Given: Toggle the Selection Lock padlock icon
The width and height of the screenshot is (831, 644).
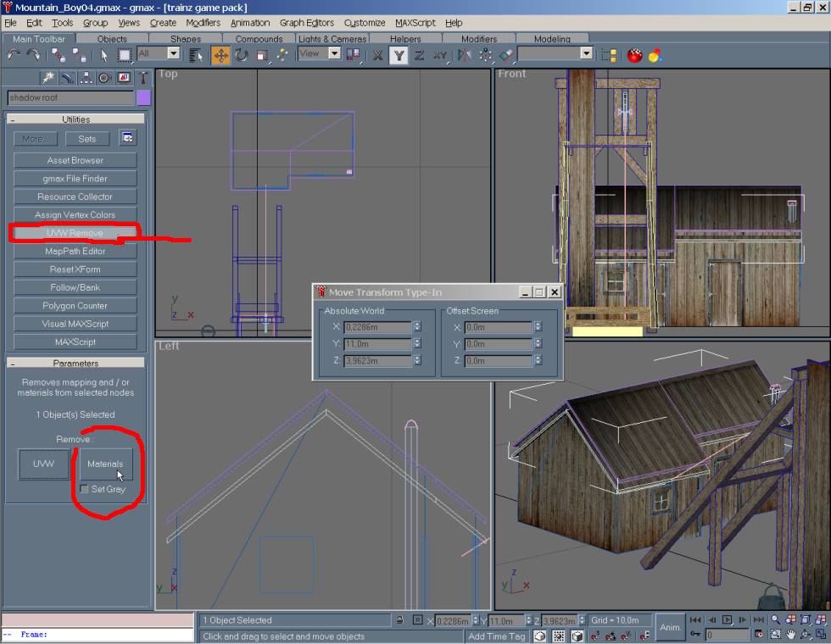Looking at the screenshot, I should [x=400, y=620].
